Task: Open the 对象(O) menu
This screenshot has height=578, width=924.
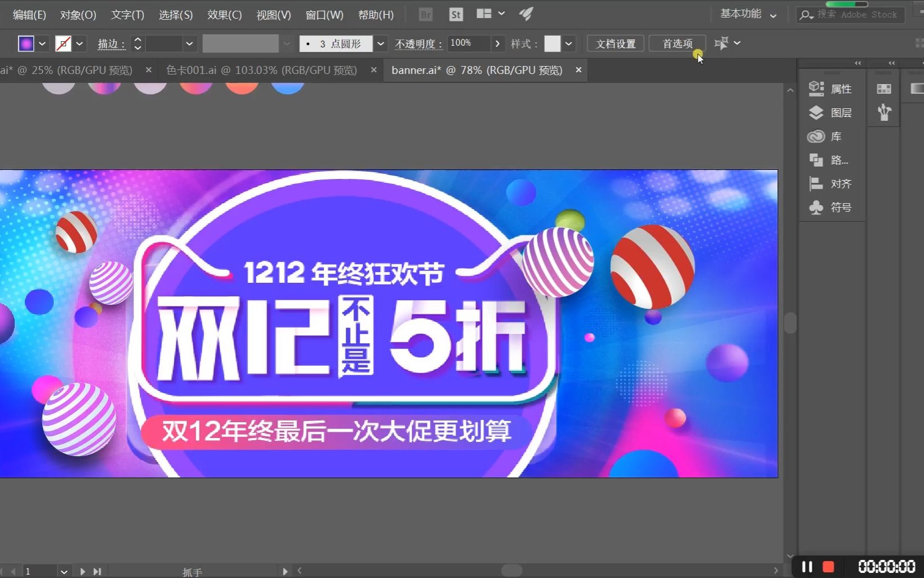Action: tap(78, 15)
